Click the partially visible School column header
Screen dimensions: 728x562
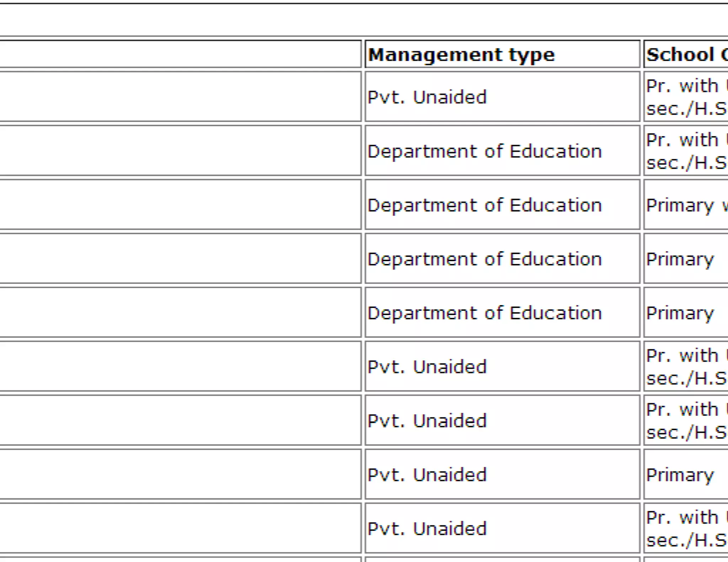tap(686, 55)
